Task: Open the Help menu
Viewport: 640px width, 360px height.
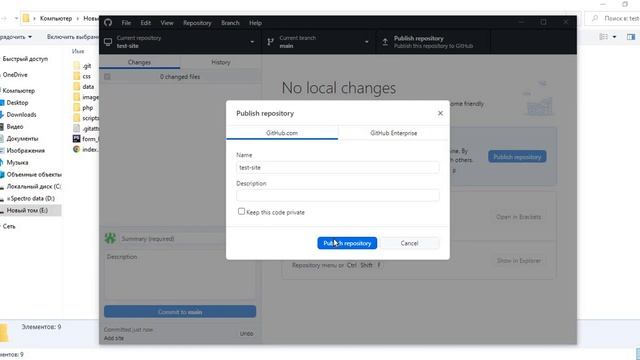Action: click(256, 23)
